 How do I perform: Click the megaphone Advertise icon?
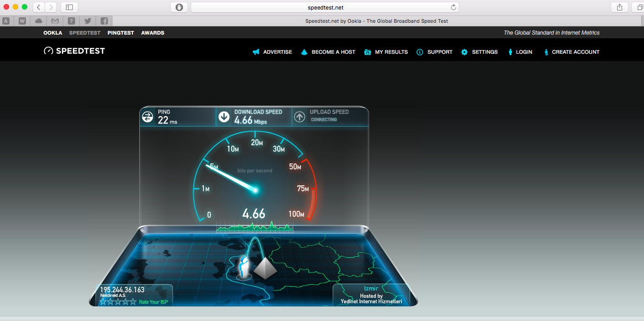tap(256, 52)
